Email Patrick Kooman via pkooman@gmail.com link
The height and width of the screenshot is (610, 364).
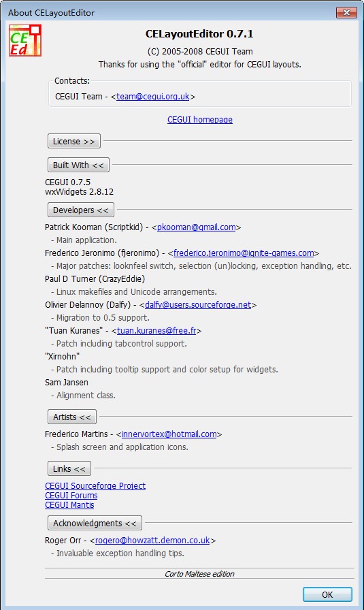197,227
